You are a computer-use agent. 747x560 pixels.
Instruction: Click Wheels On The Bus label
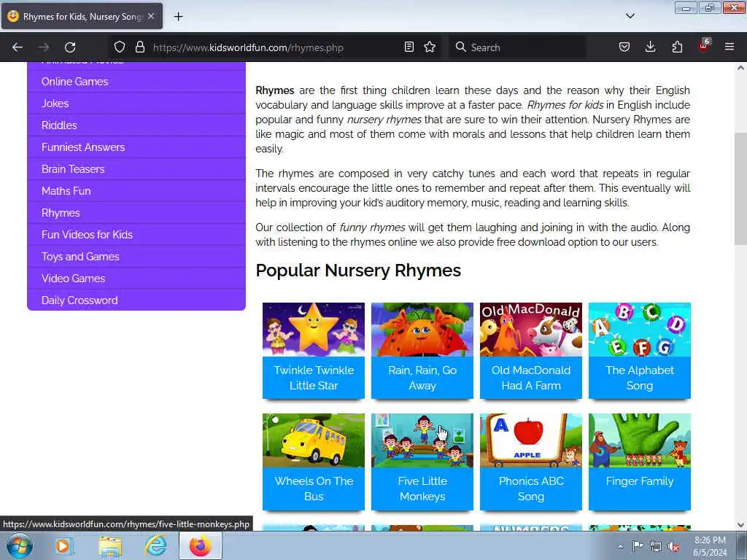[314, 489]
